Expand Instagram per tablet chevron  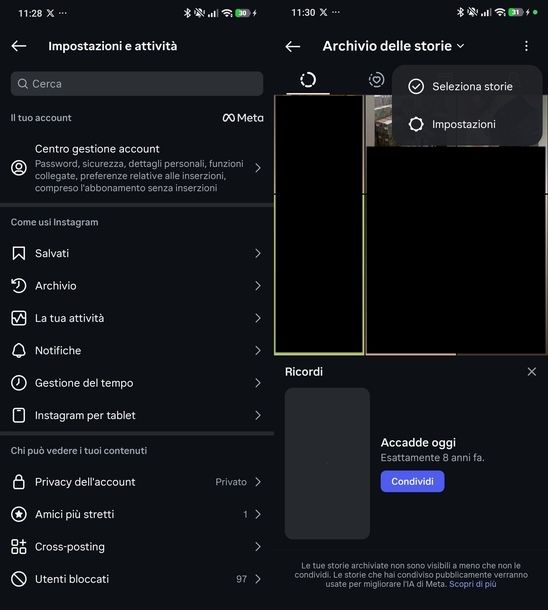pyautogui.click(x=258, y=415)
